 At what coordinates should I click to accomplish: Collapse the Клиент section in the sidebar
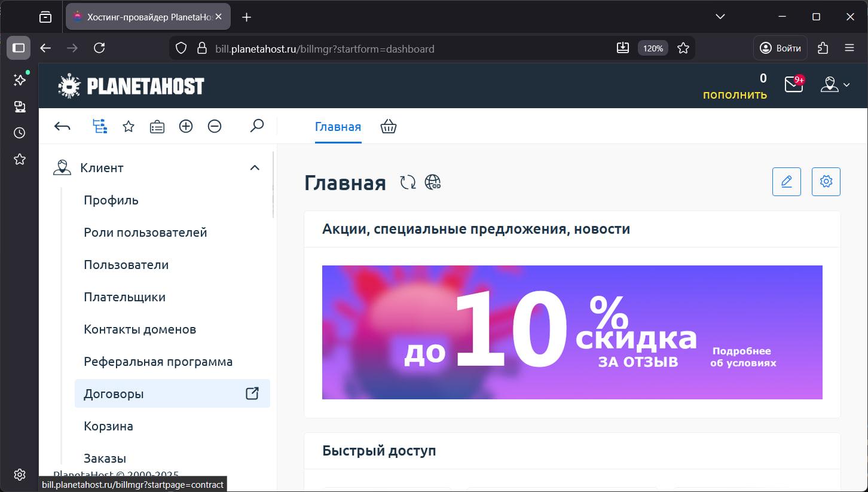(255, 168)
